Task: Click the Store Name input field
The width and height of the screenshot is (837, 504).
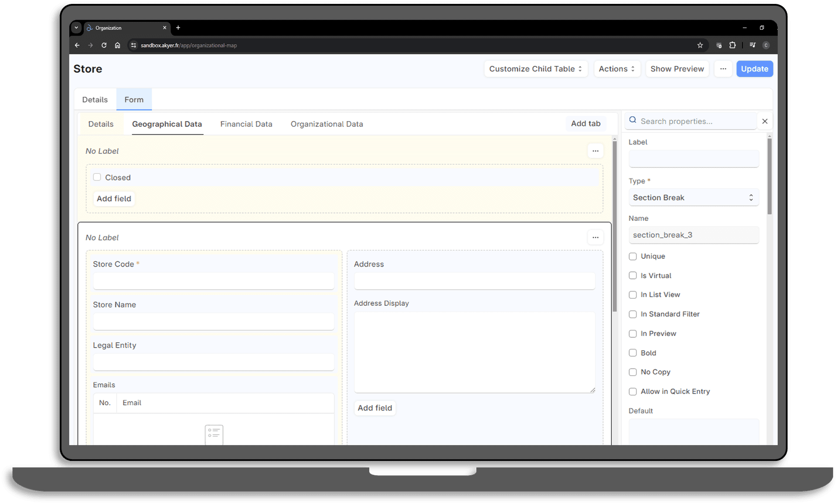Action: pos(214,322)
